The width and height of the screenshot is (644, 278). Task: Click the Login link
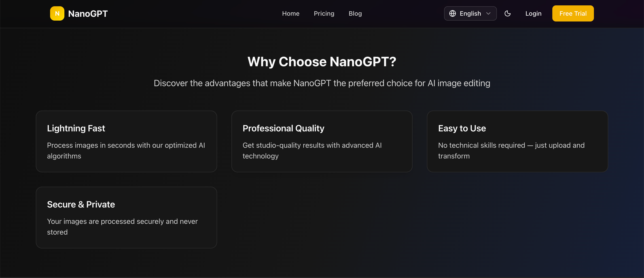click(x=533, y=13)
